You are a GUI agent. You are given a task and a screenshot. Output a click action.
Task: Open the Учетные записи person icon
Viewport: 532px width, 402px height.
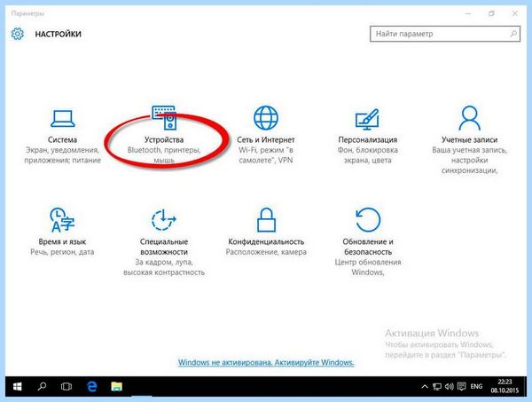[x=470, y=118]
